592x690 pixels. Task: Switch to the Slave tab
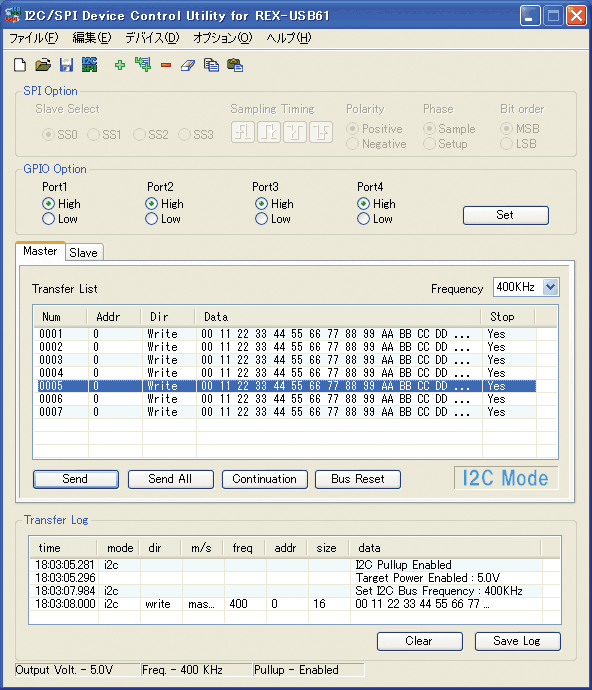click(x=84, y=253)
